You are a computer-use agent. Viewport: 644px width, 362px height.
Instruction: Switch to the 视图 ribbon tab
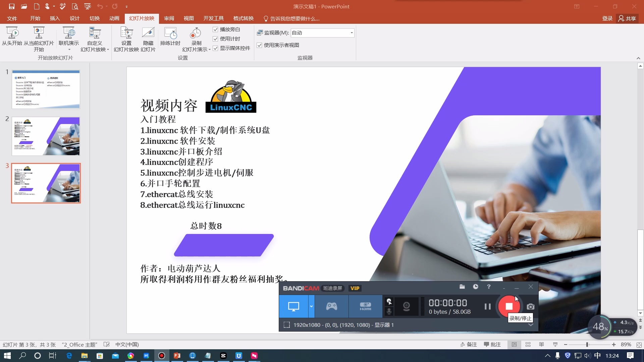189,18
